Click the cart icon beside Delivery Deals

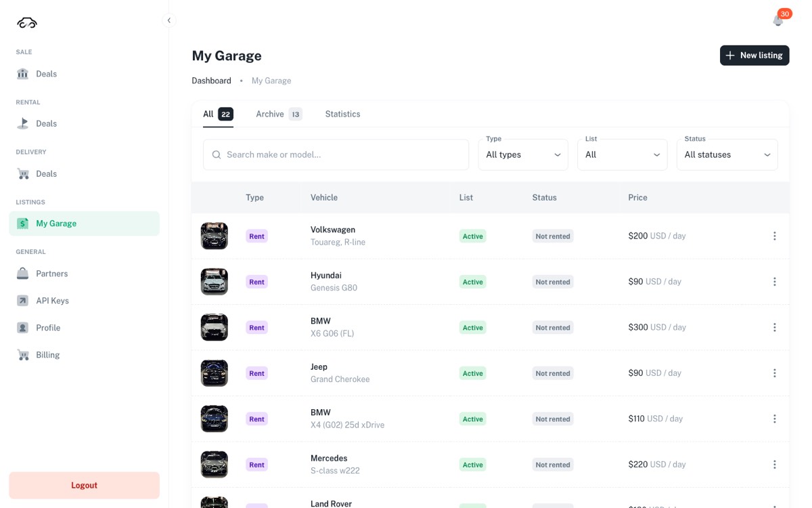(x=23, y=173)
